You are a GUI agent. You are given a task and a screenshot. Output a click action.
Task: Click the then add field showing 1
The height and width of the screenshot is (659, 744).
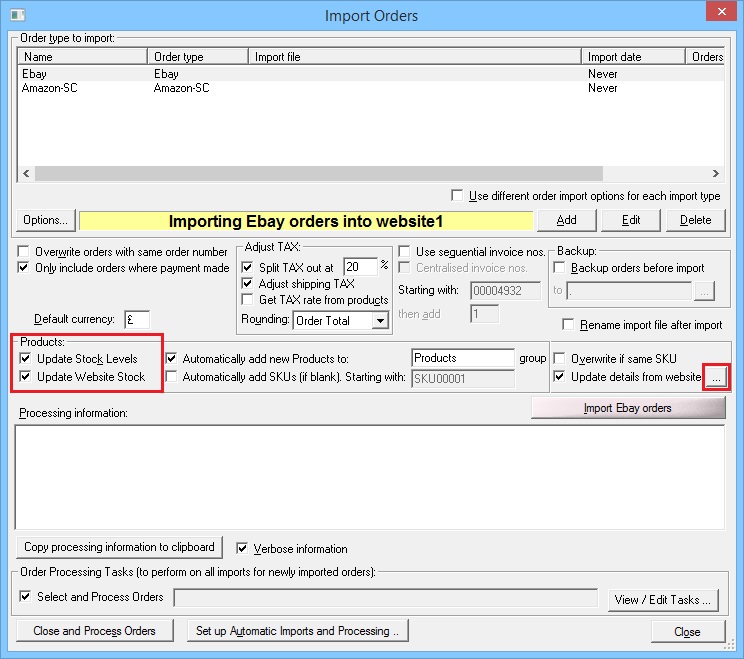484,314
